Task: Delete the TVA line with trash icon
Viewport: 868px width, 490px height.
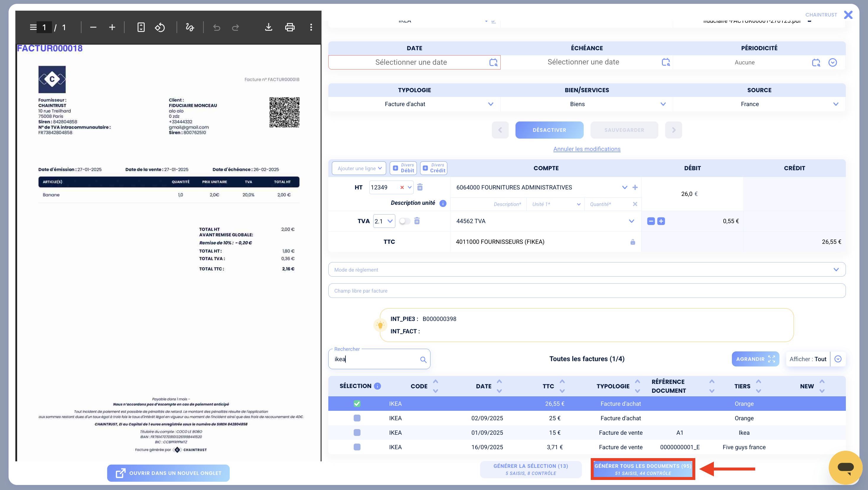Action: click(417, 221)
